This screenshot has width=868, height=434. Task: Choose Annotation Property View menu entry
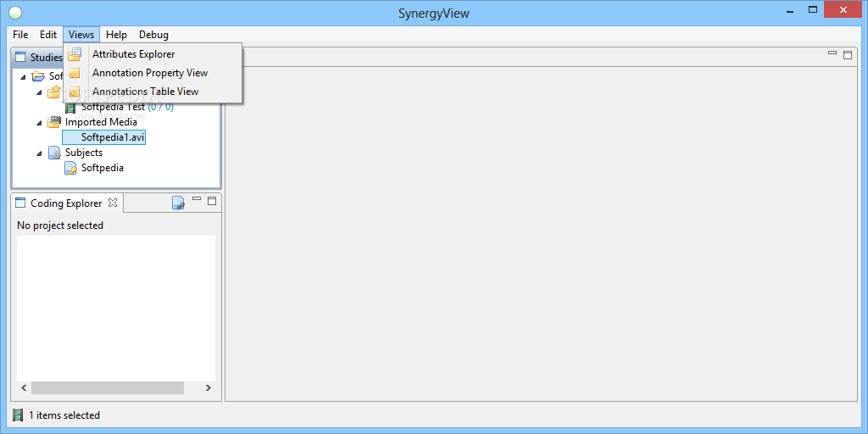[153, 73]
